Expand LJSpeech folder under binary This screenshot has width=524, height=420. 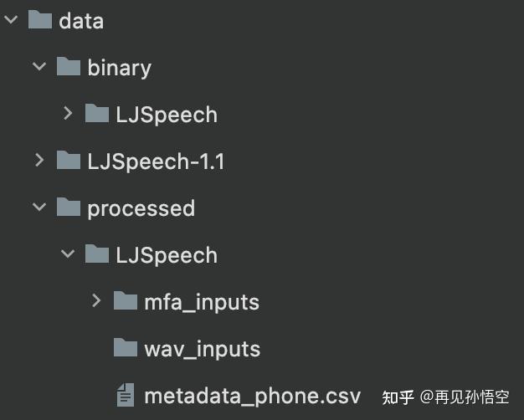68,114
